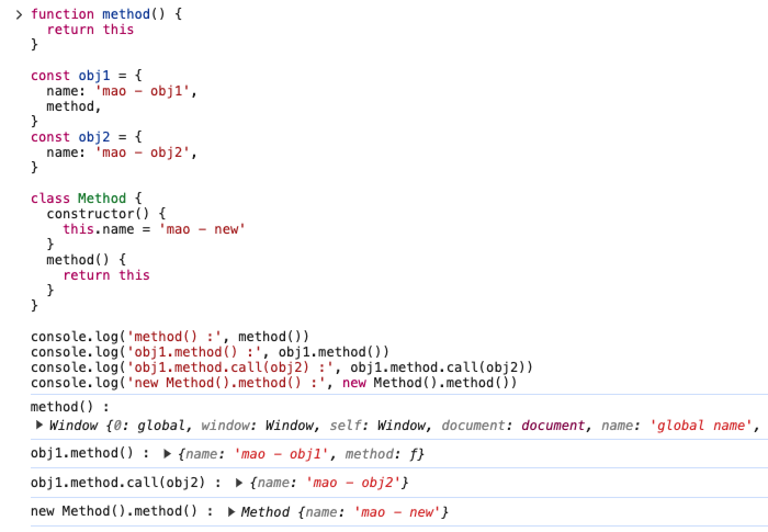Expand the logged Method instance
Viewport: 768px width, 532px height.
[231, 512]
